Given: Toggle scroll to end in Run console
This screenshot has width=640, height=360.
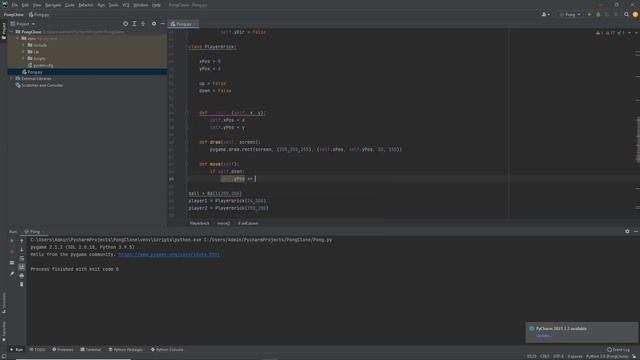Looking at the screenshot, I should pyautogui.click(x=22, y=267).
